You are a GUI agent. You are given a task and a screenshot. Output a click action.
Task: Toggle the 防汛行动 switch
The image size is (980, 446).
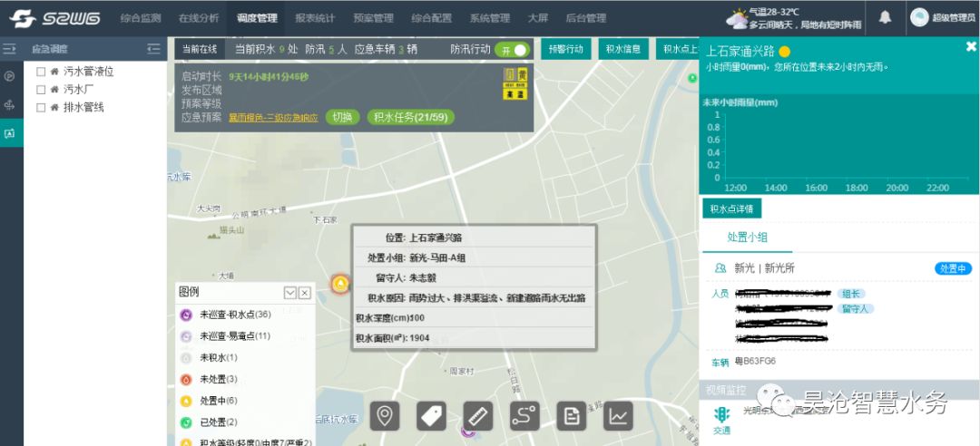click(511, 50)
